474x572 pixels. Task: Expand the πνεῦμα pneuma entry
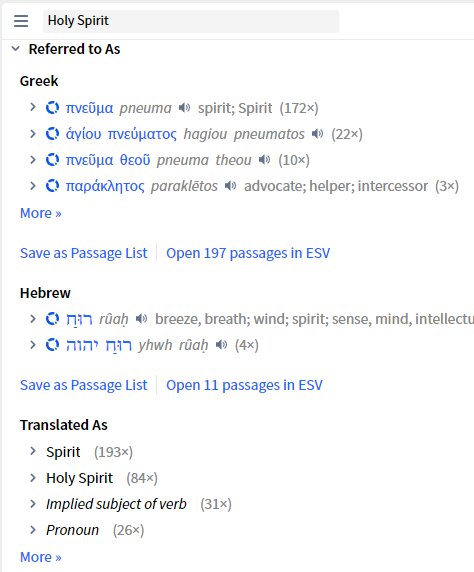click(33, 107)
